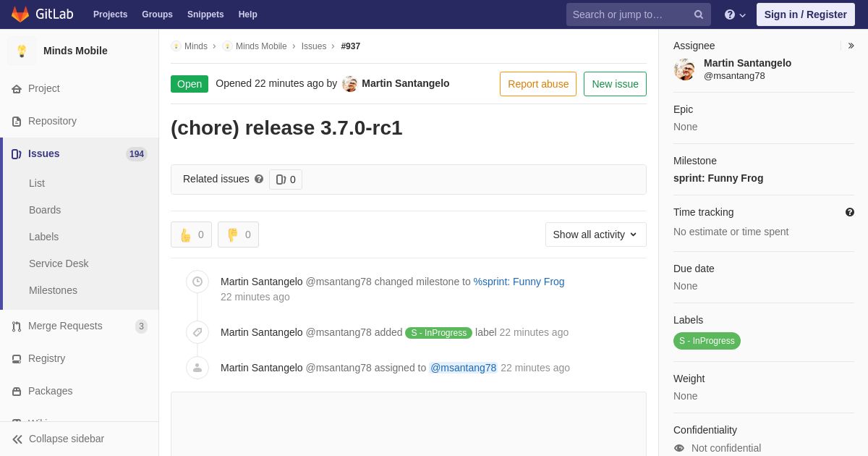Click the Packages icon in sidebar
Viewport: 868px width, 456px height.
click(x=17, y=392)
